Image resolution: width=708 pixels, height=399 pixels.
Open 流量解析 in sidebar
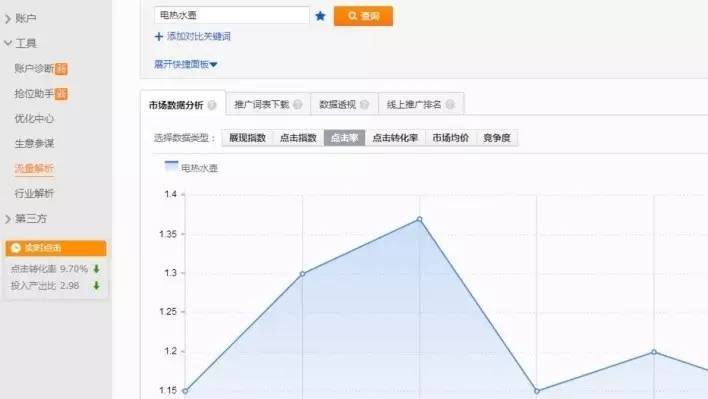pyautogui.click(x=34, y=169)
